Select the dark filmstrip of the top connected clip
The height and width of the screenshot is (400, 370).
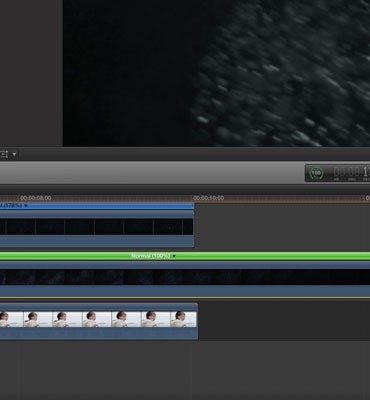tap(97, 227)
